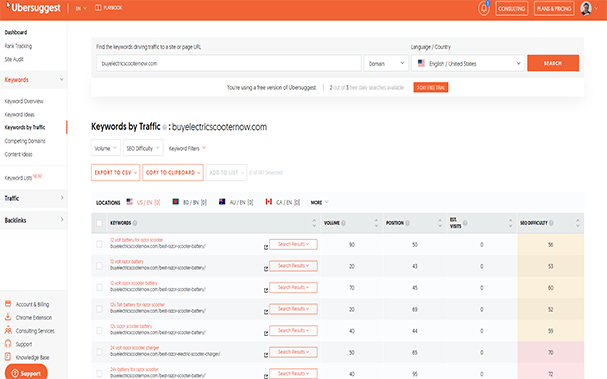Open the MORE locations dropdown

click(x=319, y=202)
